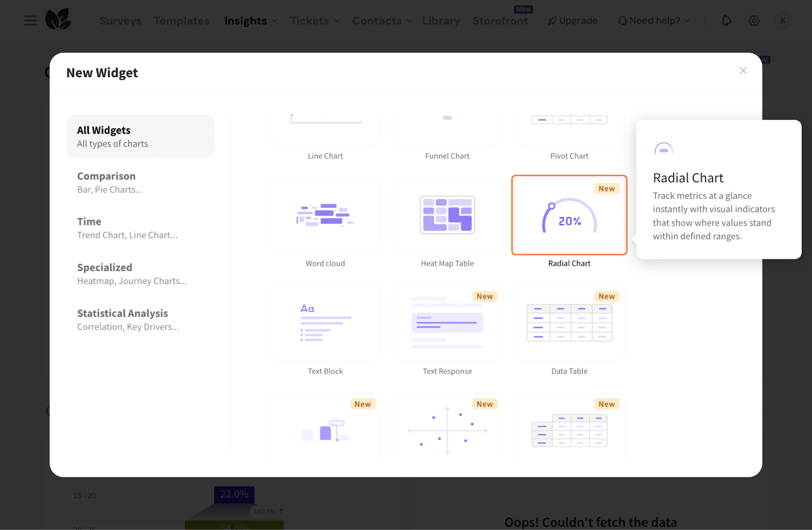Open the notifications bell icon
This screenshot has width=812, height=530.
(726, 21)
